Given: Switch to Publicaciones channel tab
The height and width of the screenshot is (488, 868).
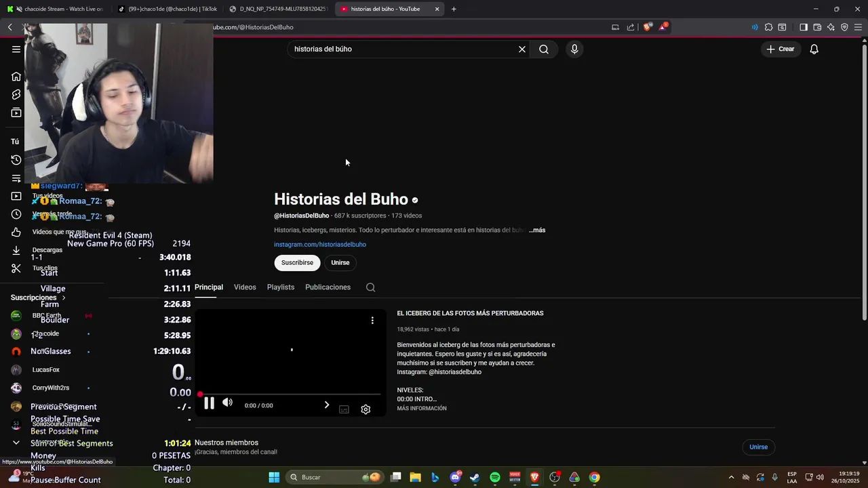Looking at the screenshot, I should 328,287.
